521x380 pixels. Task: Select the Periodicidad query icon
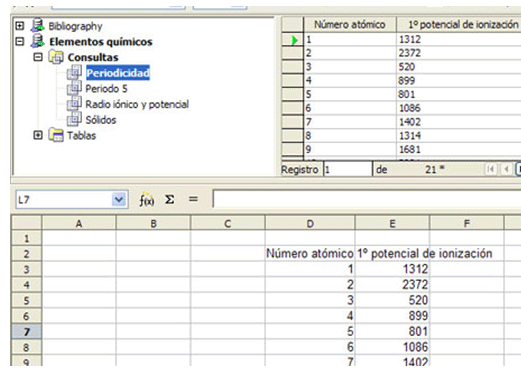point(74,73)
